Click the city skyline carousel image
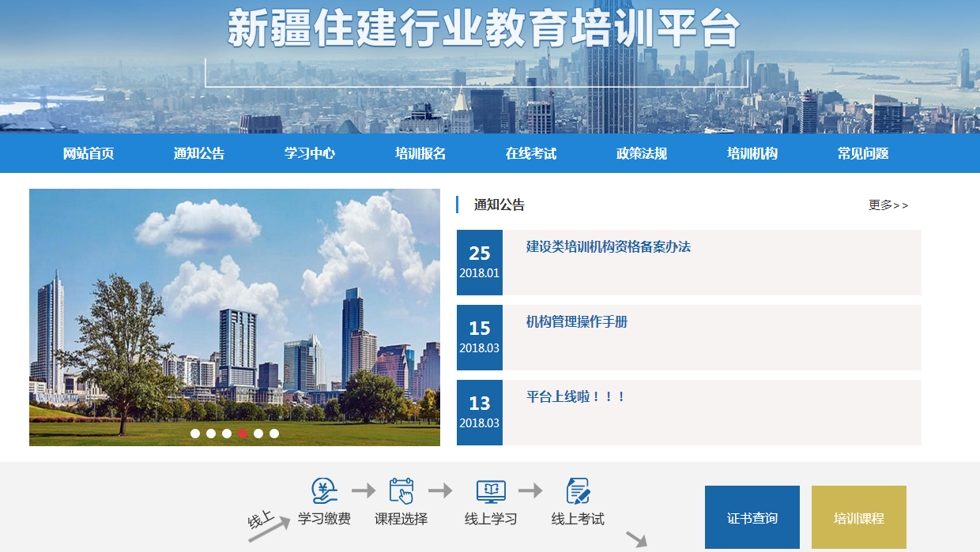This screenshot has height=552, width=980. pyautogui.click(x=235, y=316)
